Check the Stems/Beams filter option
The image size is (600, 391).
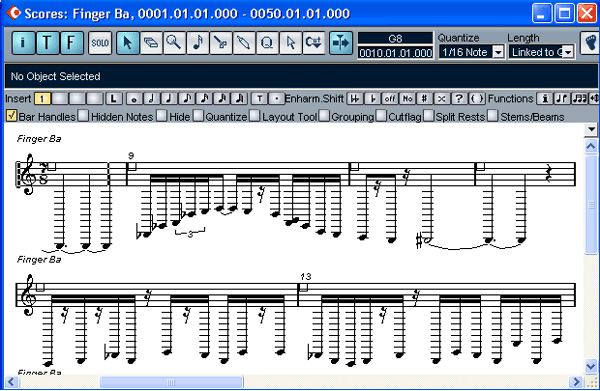tap(493, 116)
